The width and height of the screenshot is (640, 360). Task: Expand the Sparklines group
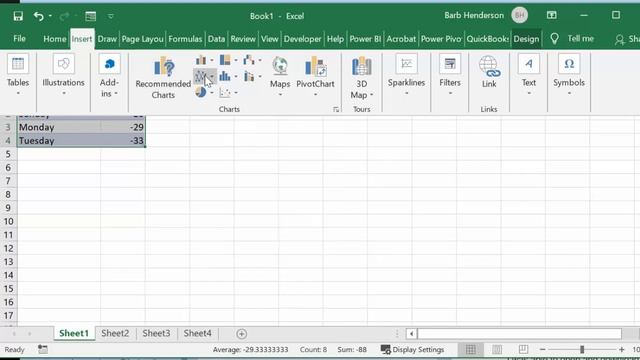point(407,76)
